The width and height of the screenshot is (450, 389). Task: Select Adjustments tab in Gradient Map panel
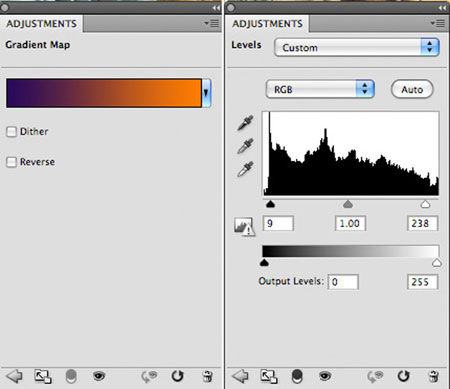(41, 24)
